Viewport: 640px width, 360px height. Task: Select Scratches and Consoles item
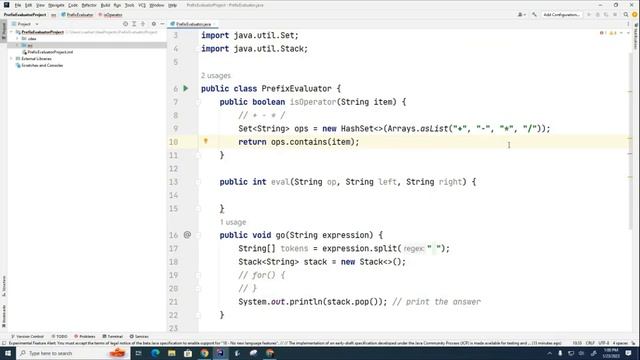39,65
